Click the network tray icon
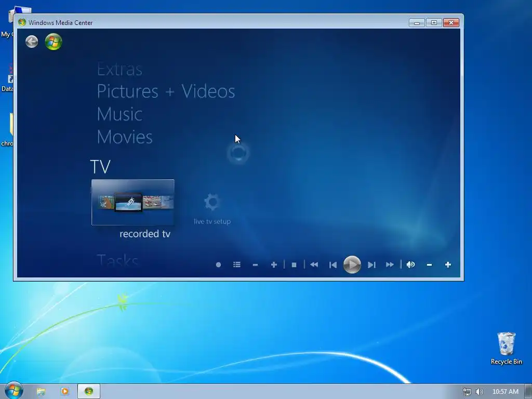532x399 pixels. [x=467, y=392]
